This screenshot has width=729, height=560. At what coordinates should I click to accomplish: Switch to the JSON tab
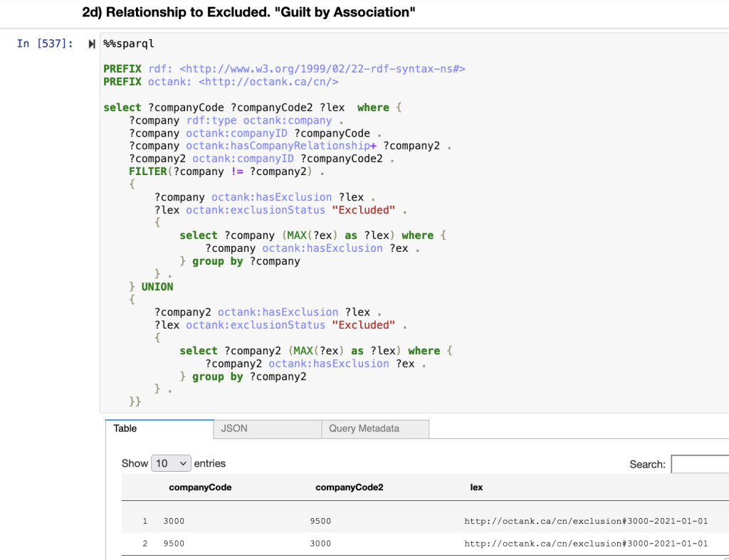point(234,429)
